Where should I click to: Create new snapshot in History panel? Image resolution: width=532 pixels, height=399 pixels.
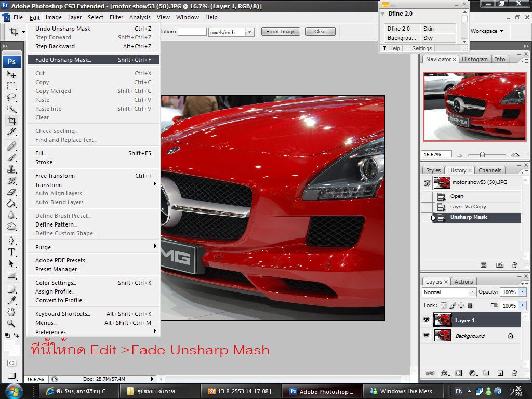[x=499, y=265]
